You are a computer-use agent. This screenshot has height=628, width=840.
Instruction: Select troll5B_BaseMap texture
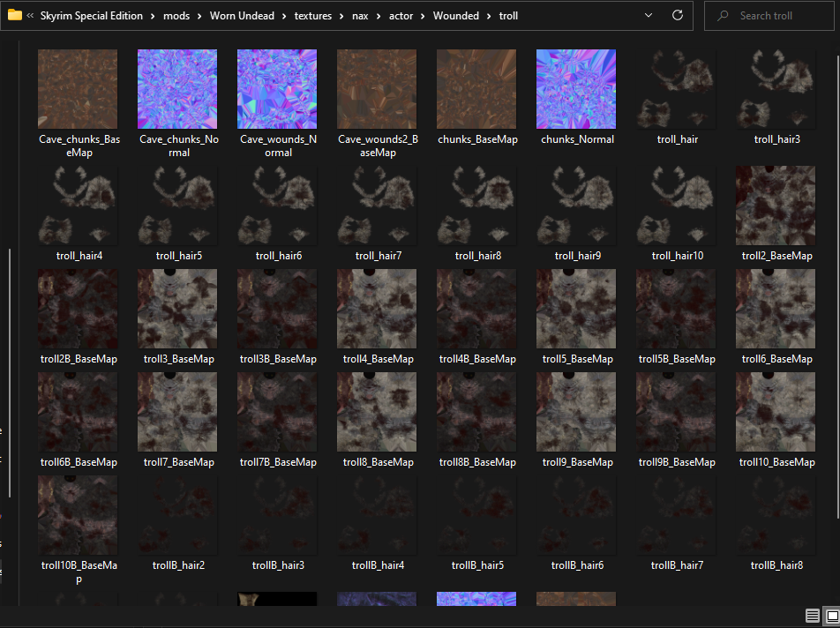click(676, 317)
